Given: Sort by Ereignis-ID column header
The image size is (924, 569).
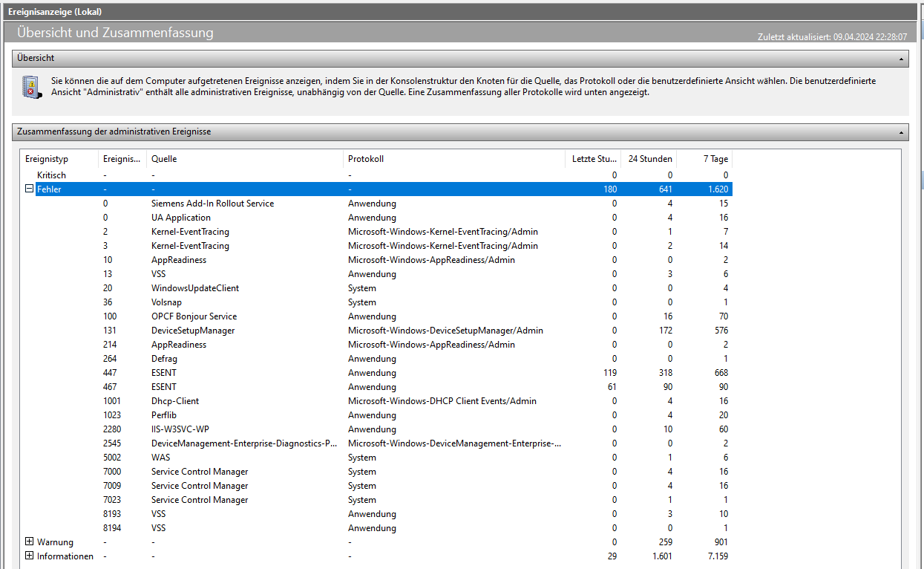Looking at the screenshot, I should (x=122, y=159).
